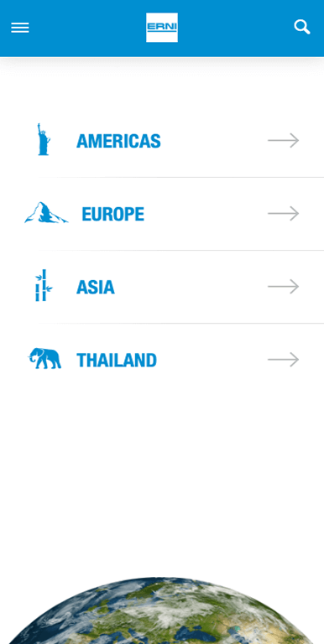Click the Earth globe image
The width and height of the screenshot is (324, 644).
click(164, 610)
